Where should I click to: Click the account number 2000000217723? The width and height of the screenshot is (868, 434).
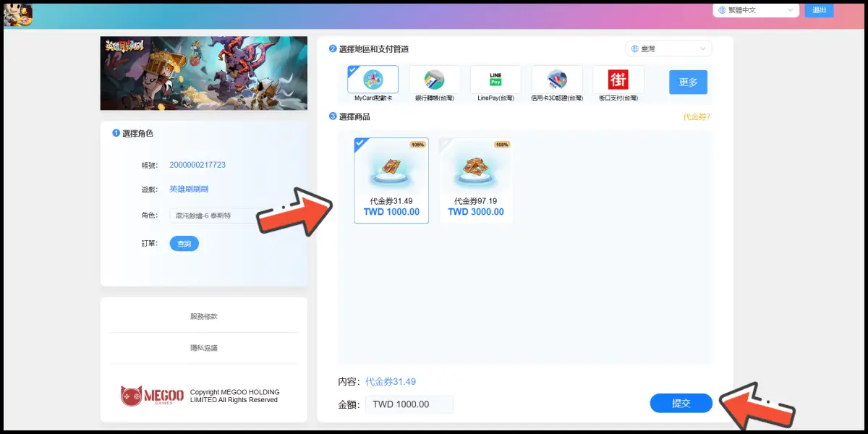pos(197,165)
